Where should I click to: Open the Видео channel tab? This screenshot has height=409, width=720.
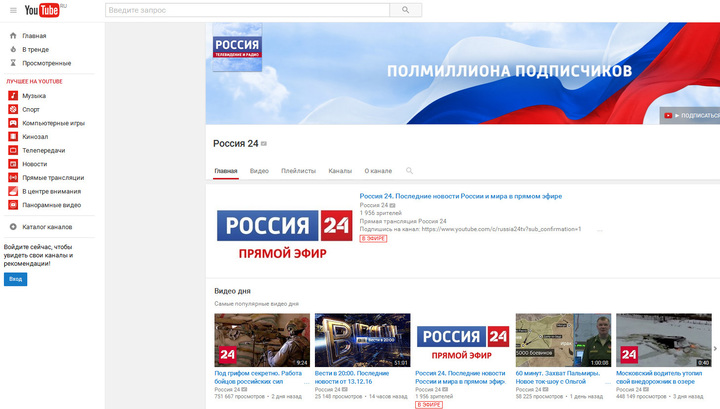[x=259, y=171]
